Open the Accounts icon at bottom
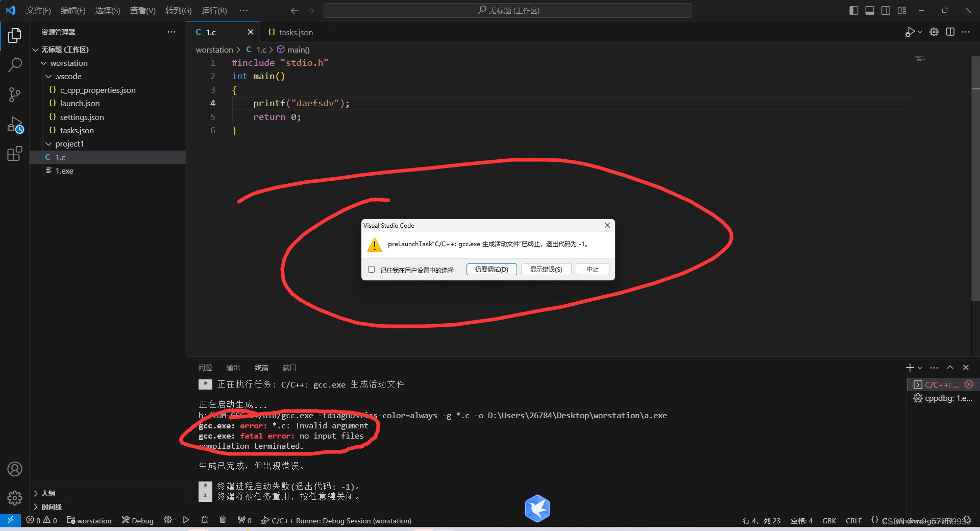The width and height of the screenshot is (980, 531). [x=15, y=469]
